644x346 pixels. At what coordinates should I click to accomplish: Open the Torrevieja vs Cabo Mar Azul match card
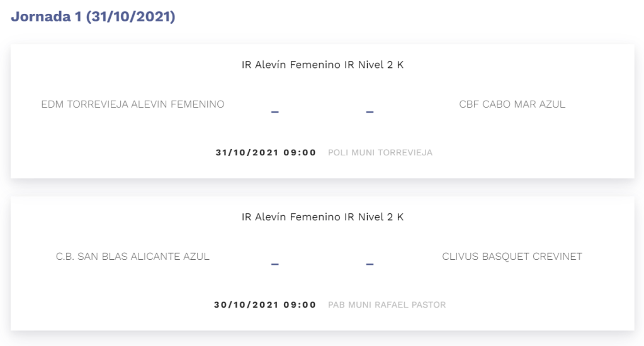[322, 132]
